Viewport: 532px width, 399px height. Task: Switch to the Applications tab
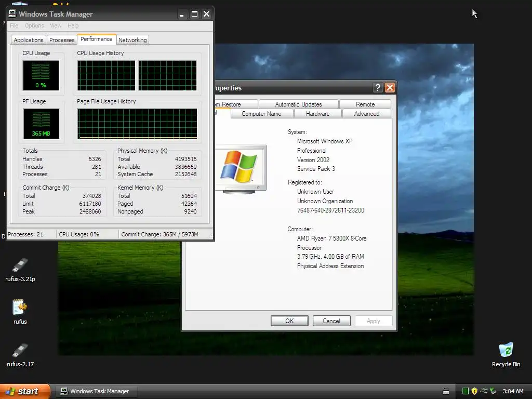pos(29,39)
